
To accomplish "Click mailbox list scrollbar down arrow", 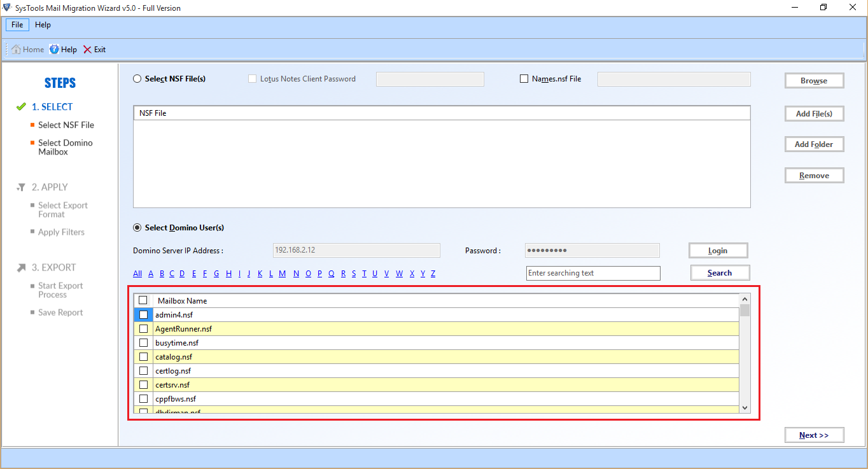I will pos(745,408).
